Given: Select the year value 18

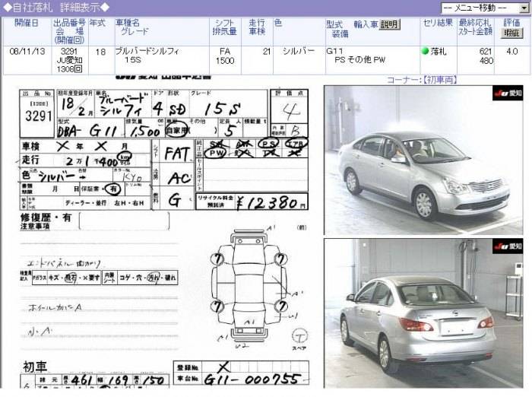Looking at the screenshot, I should [100, 52].
